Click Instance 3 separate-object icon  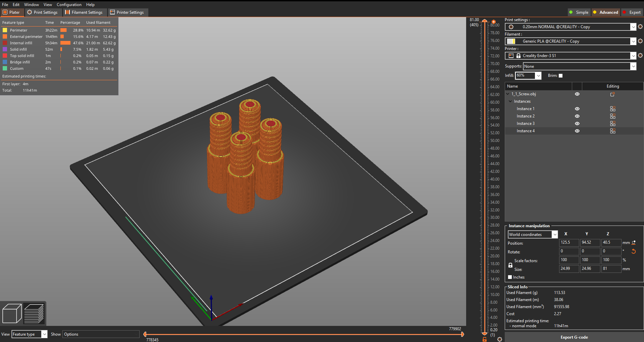pyautogui.click(x=613, y=124)
